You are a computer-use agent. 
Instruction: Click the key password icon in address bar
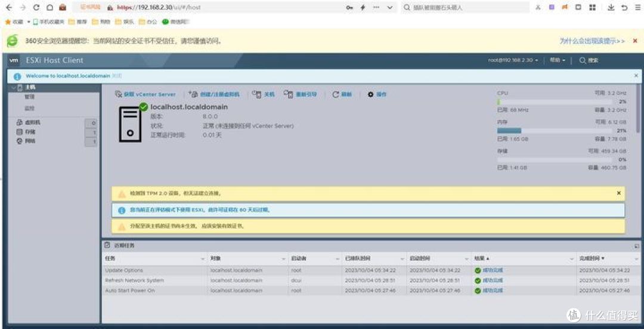(349, 7)
